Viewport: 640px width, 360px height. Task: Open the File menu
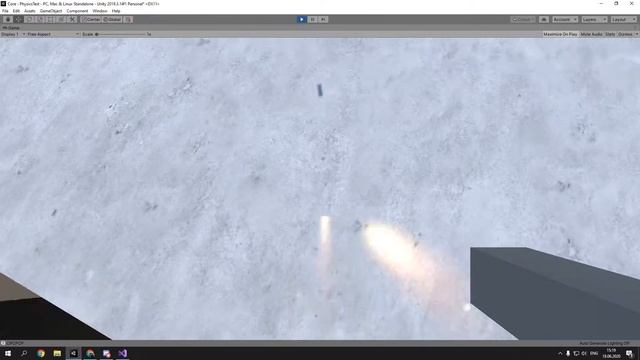(5, 11)
